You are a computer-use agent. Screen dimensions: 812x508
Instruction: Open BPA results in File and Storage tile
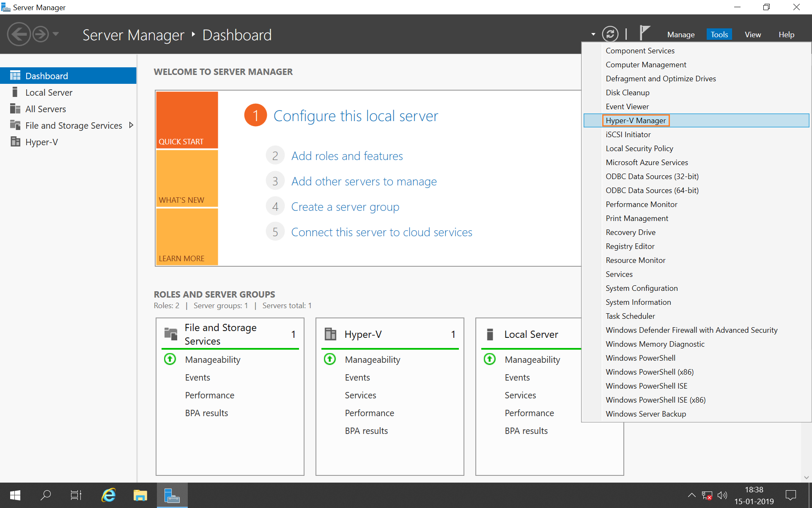206,413
